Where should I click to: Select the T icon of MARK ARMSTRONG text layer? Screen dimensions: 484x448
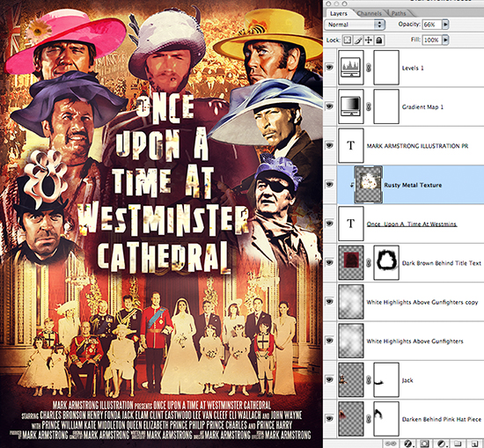(x=351, y=145)
